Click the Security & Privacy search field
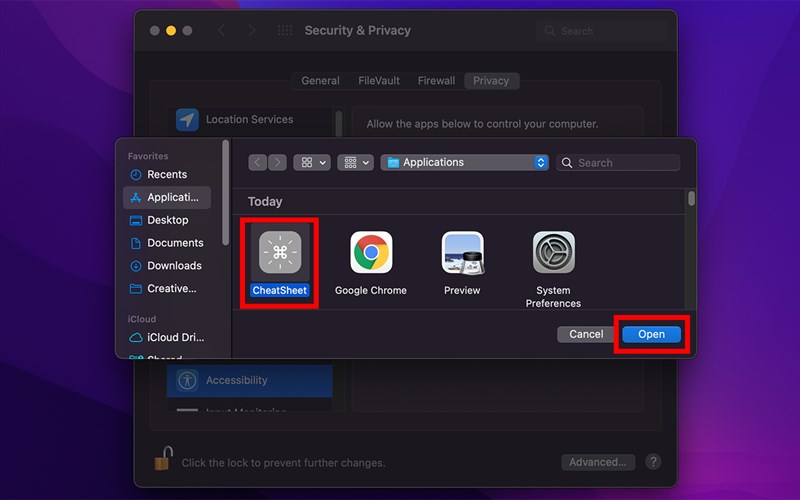The image size is (800, 500). pos(602,31)
